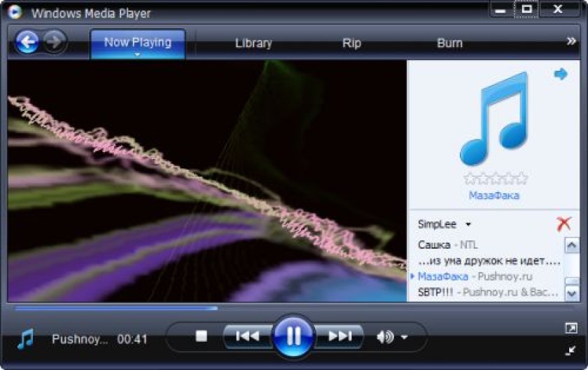
Task: Click the 00:41 elapsed time display
Action: click(x=132, y=339)
